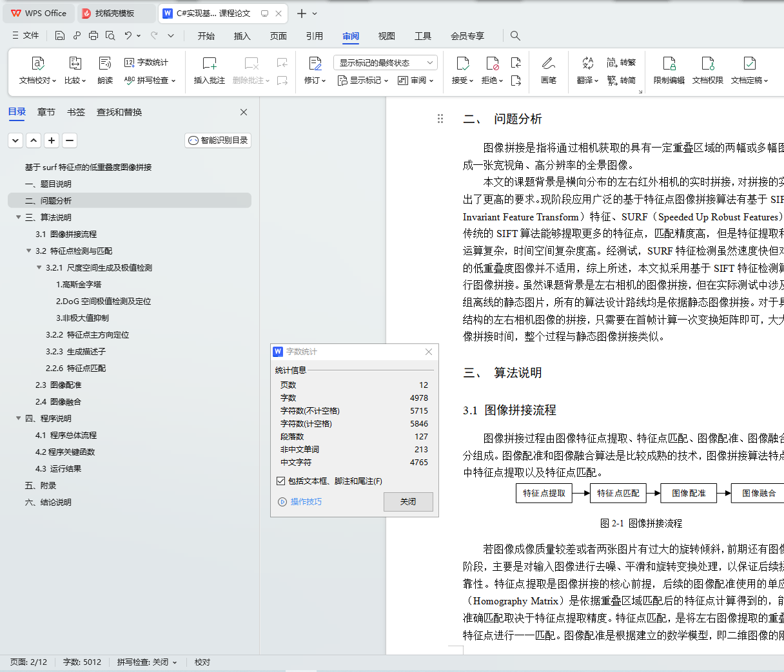Screen dimensions: 784x672
Task: Click the print icon in quick toolbar
Action: point(93,35)
